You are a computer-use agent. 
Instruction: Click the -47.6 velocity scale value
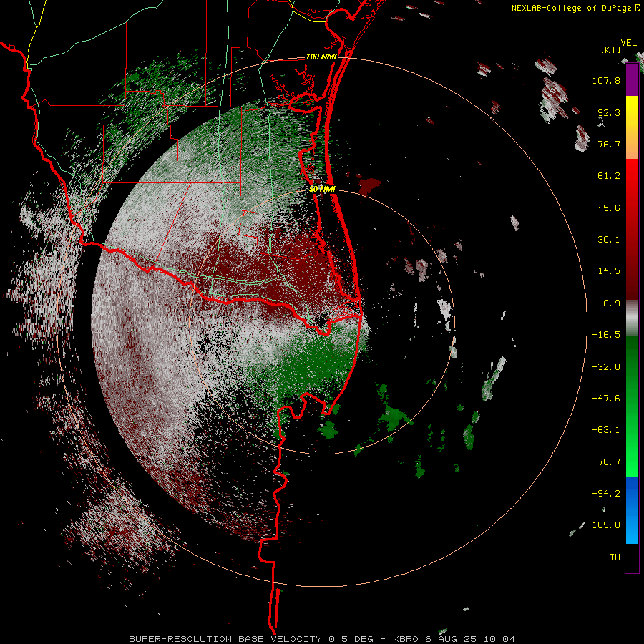click(606, 399)
